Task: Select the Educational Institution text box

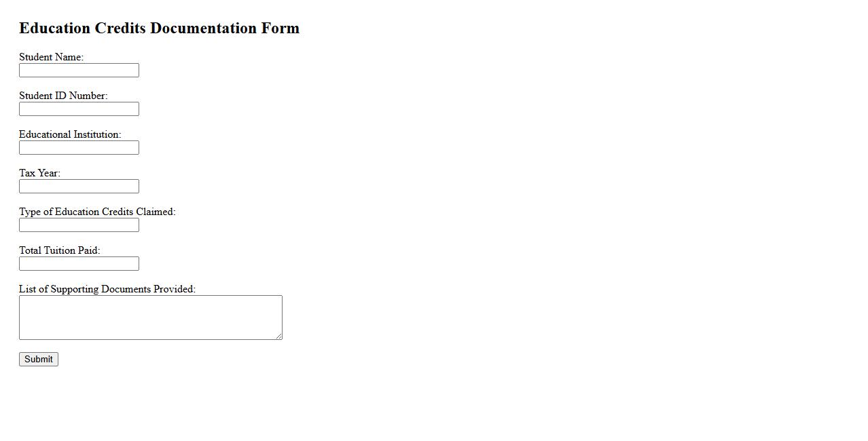Action: (79, 148)
